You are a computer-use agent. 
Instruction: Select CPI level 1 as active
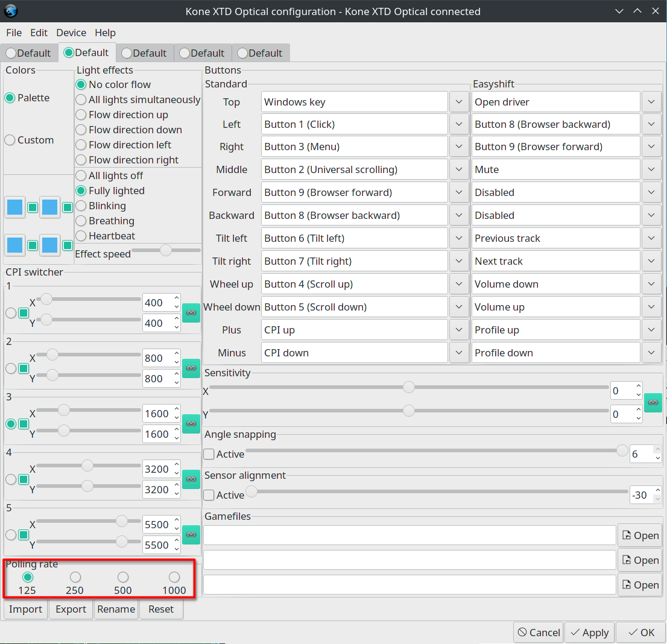click(x=11, y=313)
